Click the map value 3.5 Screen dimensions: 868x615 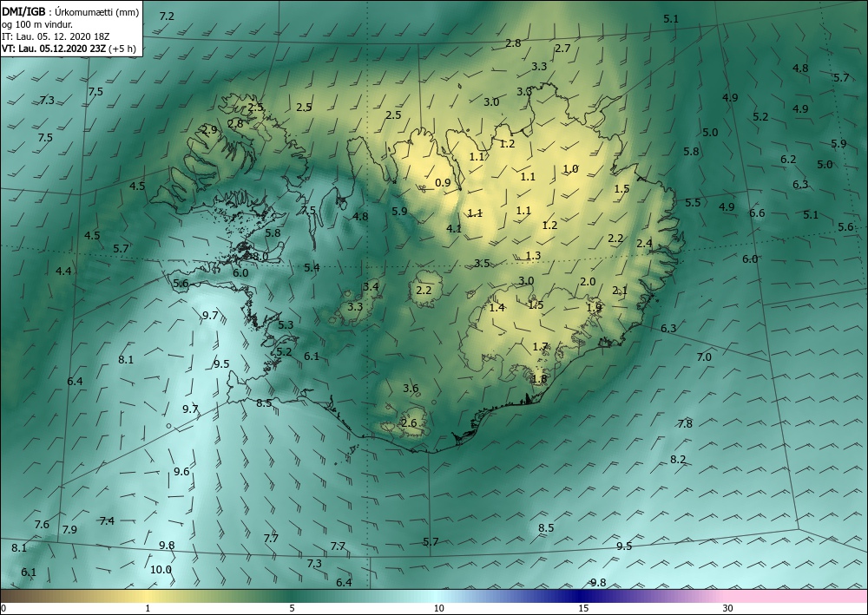coord(482,263)
